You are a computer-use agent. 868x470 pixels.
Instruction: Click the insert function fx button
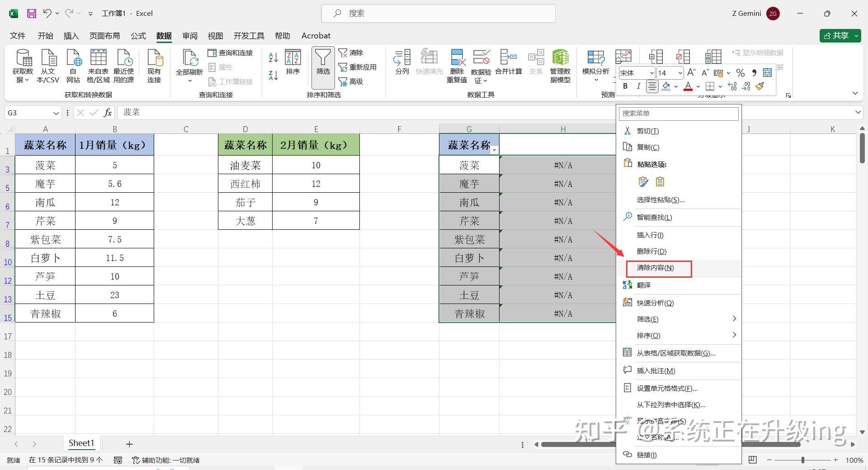pos(108,113)
